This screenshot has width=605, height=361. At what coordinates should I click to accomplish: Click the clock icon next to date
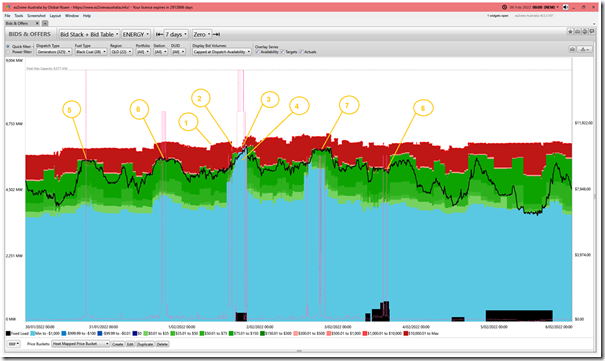coord(504,7)
